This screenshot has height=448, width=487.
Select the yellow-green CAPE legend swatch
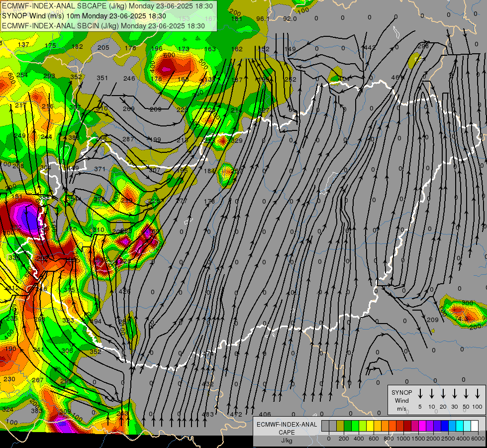tap(363, 426)
